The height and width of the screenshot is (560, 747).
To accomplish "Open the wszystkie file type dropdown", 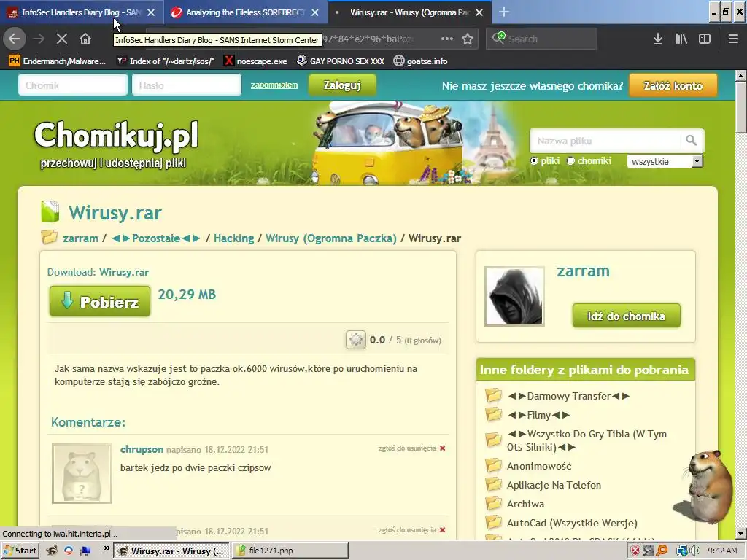I will click(665, 161).
